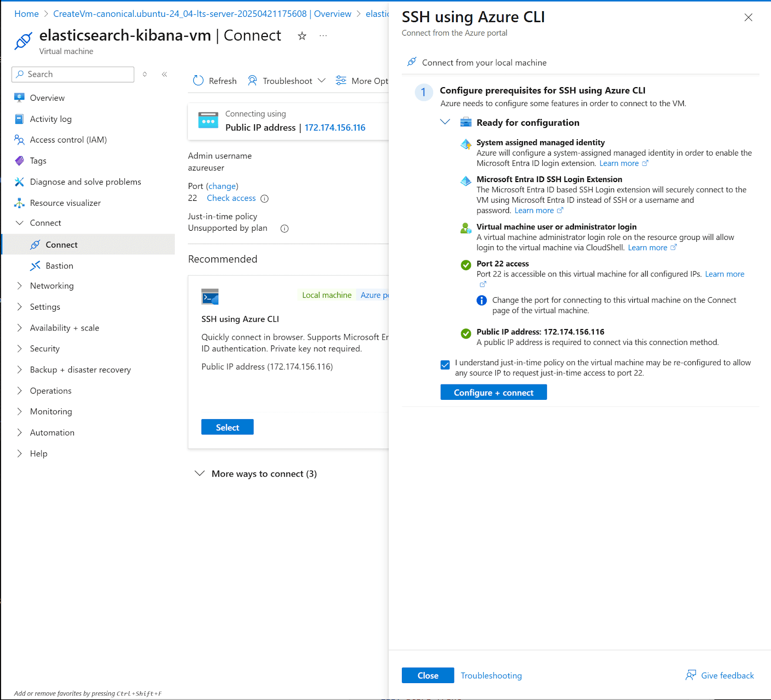The height and width of the screenshot is (700, 771).
Task: Click the Select button for SSH using Azure CLI
Action: (227, 427)
